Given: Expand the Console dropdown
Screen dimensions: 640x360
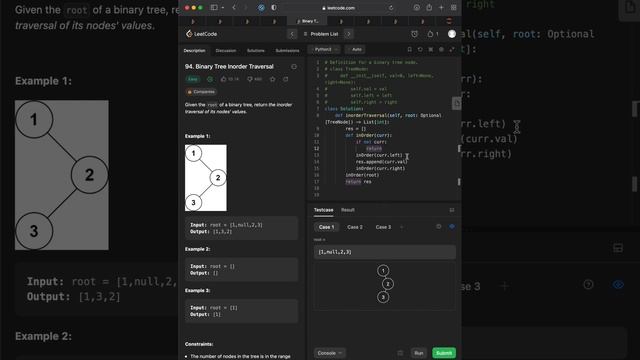Looking at the screenshot, I should (x=329, y=353).
